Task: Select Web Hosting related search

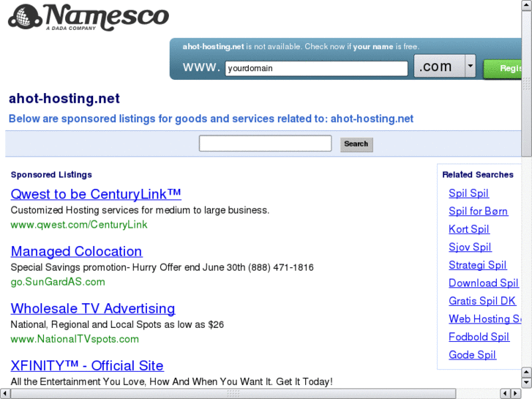Action: (x=485, y=319)
